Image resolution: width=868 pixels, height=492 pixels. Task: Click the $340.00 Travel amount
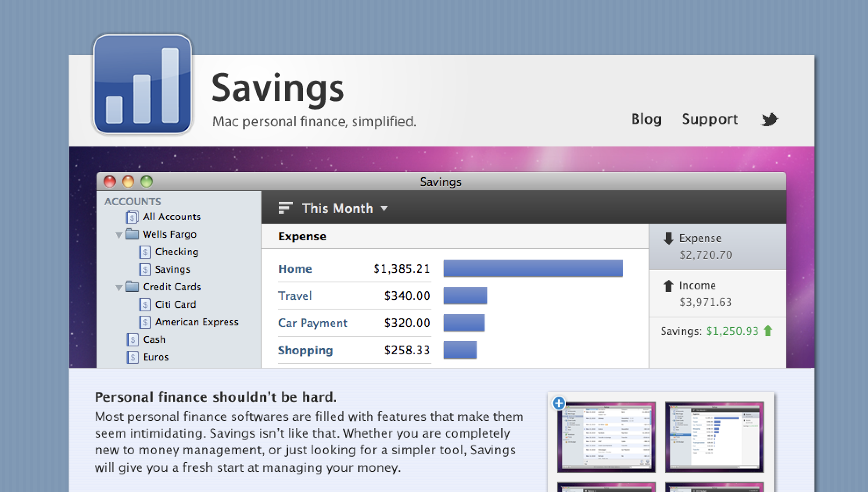click(x=407, y=296)
